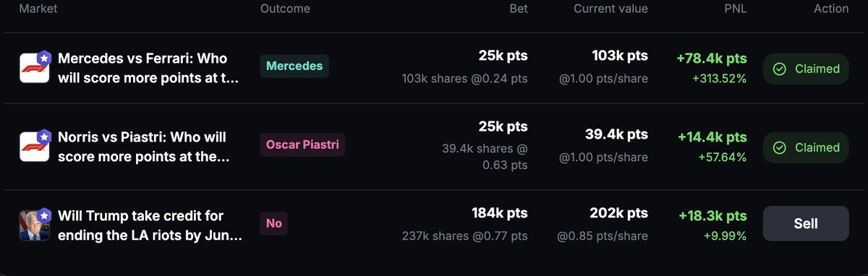Click the Claimed button for Oscar Piastri bet
Viewport: 868px width, 276px height.
pos(806,147)
